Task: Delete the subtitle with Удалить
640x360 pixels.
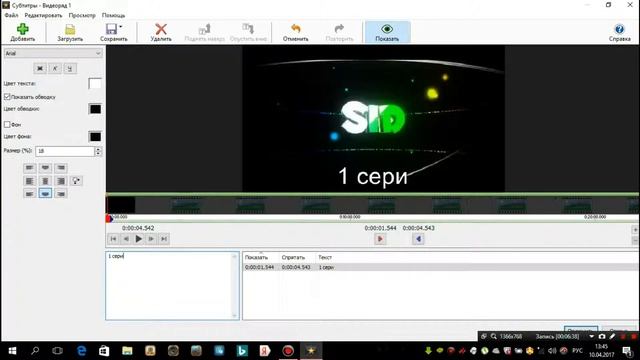Action: click(x=161, y=32)
